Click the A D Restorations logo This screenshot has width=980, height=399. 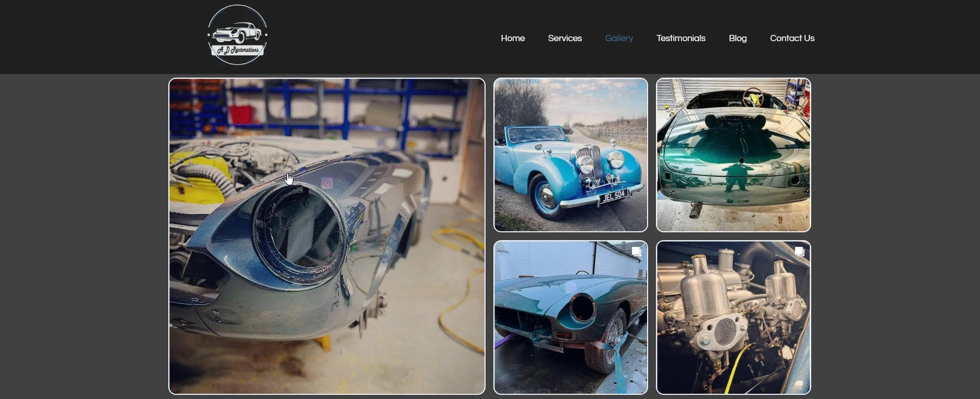click(x=237, y=35)
